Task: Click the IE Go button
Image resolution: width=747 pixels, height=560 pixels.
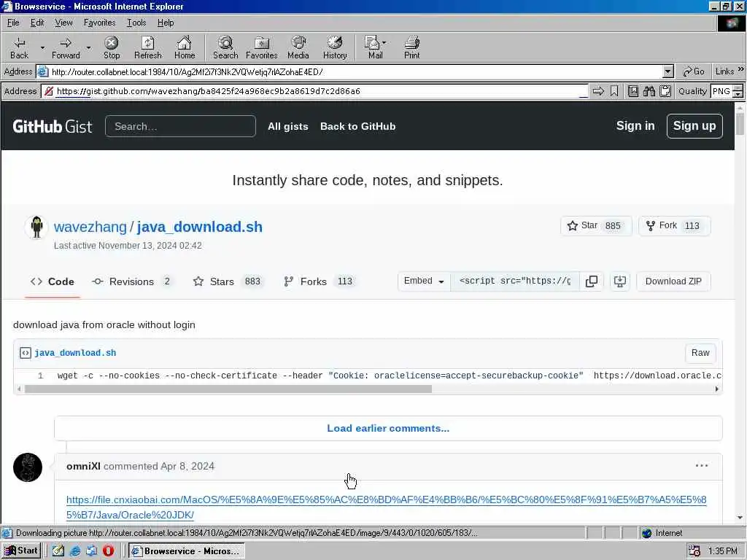Action: 694,71
